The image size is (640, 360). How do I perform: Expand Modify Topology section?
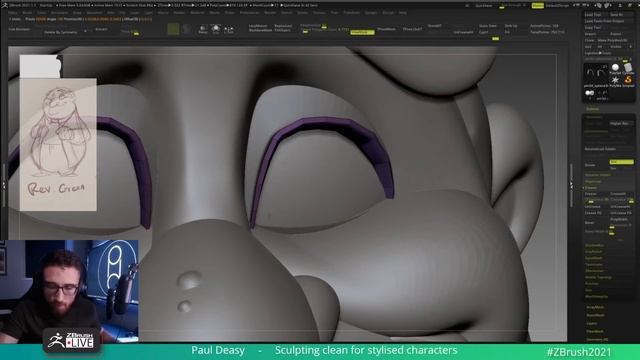598,277
